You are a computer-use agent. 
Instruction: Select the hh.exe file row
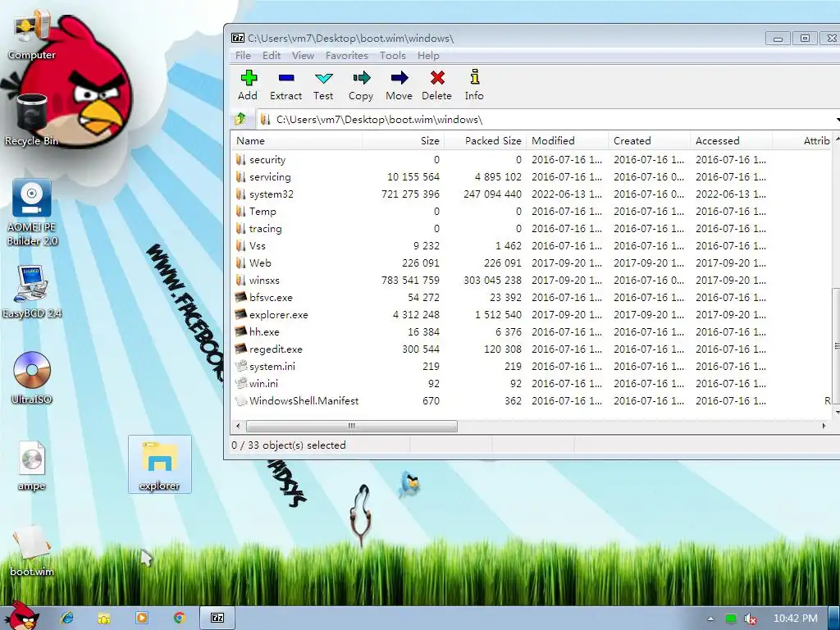531,331
